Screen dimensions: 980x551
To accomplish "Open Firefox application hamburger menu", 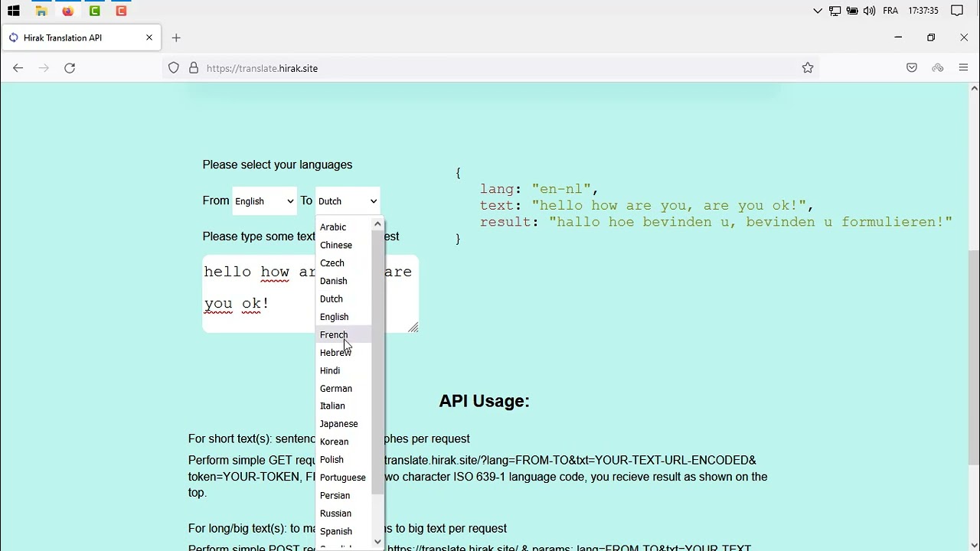I will pyautogui.click(x=964, y=68).
